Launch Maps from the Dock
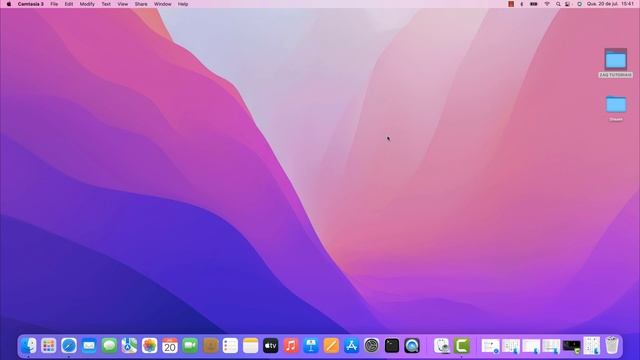 (x=129, y=346)
